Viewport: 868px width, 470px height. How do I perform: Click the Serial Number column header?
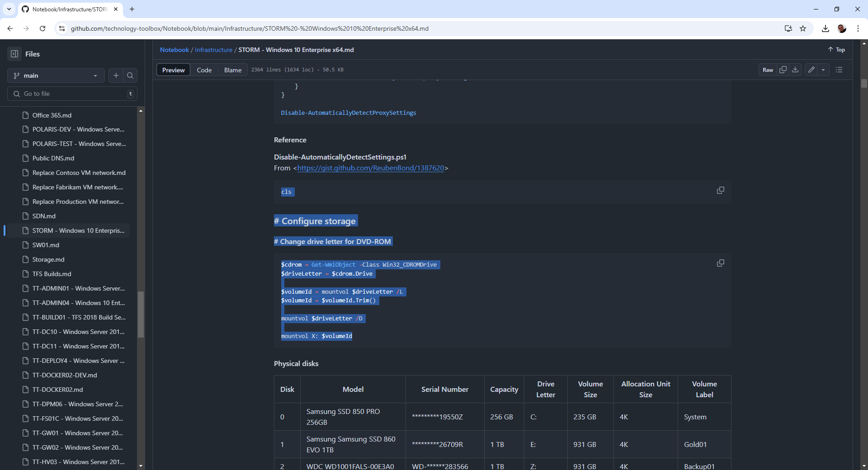coord(445,389)
